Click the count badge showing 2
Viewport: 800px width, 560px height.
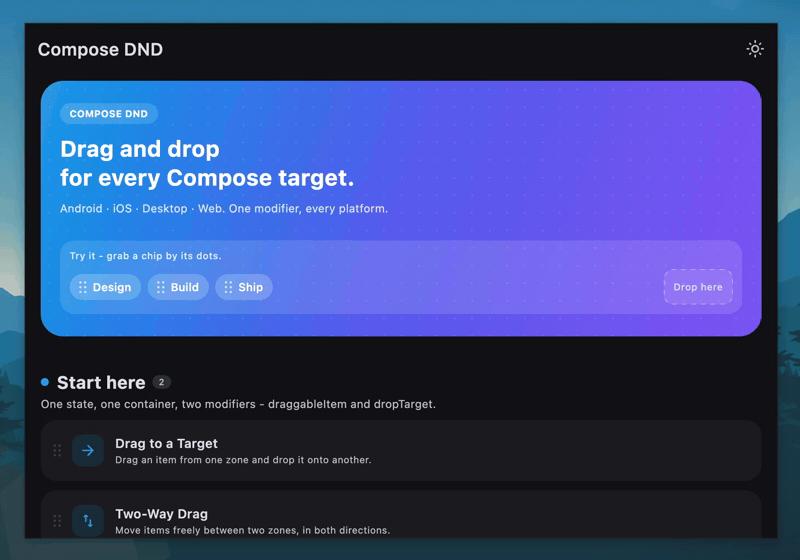tap(161, 382)
